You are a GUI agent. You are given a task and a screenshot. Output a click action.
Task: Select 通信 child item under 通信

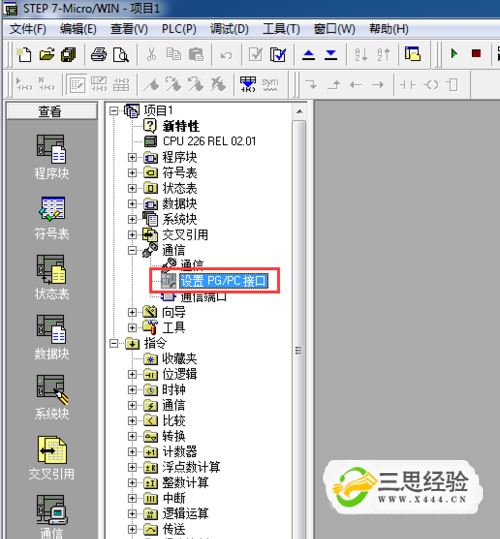pos(192,264)
